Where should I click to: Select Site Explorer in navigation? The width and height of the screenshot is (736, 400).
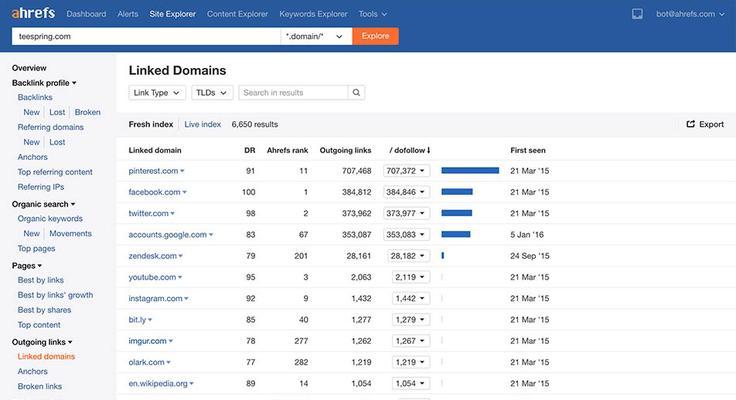pos(172,14)
